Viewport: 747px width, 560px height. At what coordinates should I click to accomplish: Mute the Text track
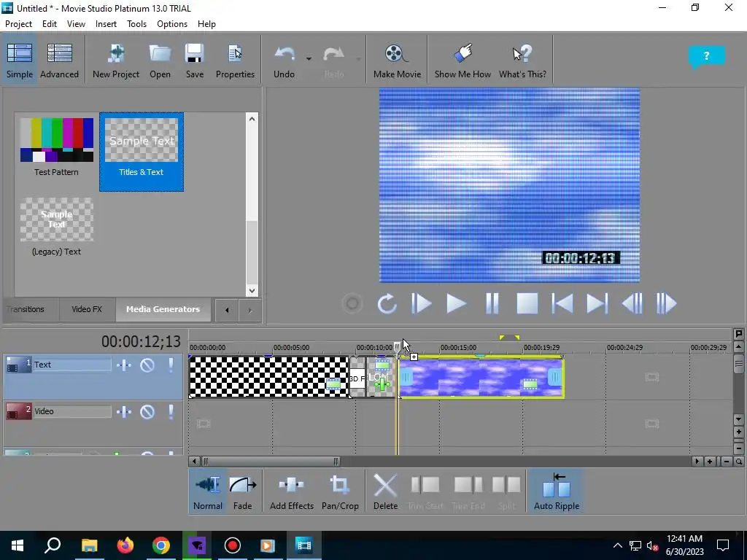tap(147, 365)
